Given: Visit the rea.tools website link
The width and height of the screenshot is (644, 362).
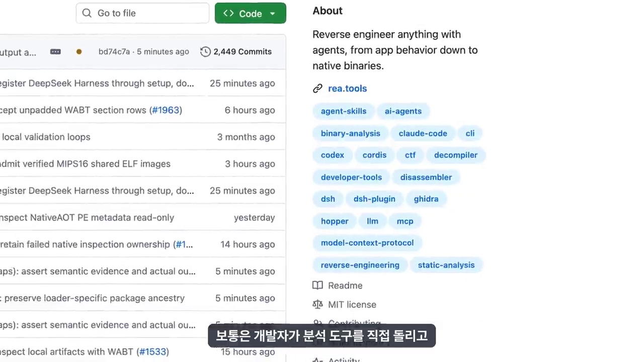Looking at the screenshot, I should (x=347, y=88).
